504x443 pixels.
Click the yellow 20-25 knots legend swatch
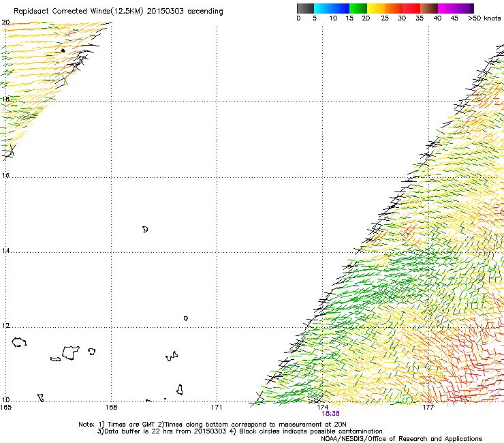(376, 8)
